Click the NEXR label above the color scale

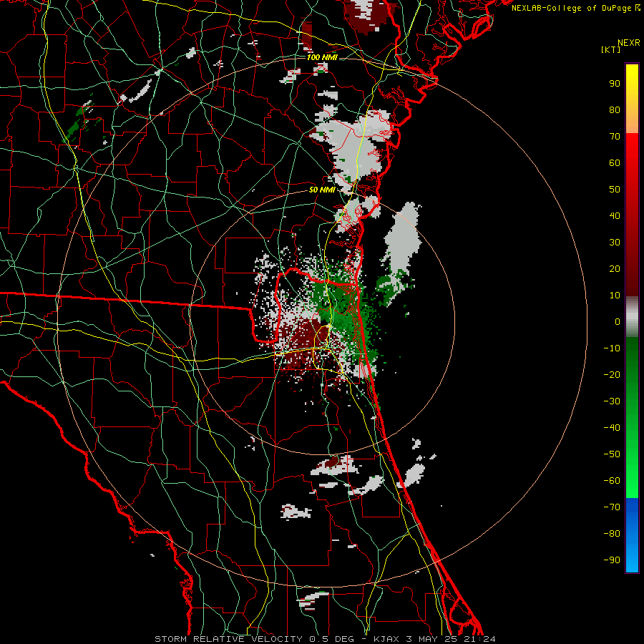(x=628, y=43)
